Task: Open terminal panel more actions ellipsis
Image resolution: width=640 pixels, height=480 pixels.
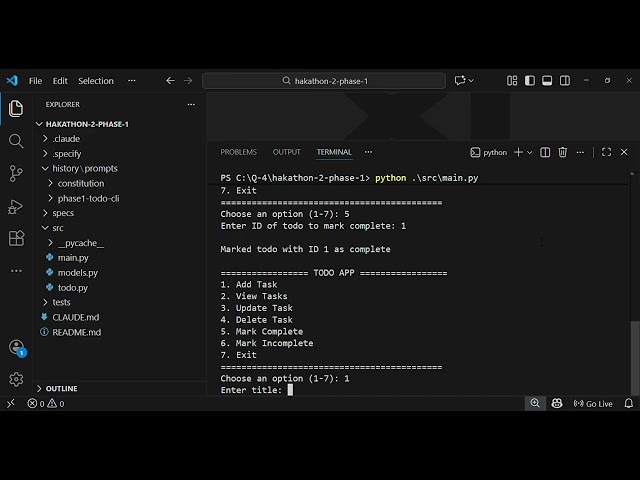Action: [x=580, y=152]
